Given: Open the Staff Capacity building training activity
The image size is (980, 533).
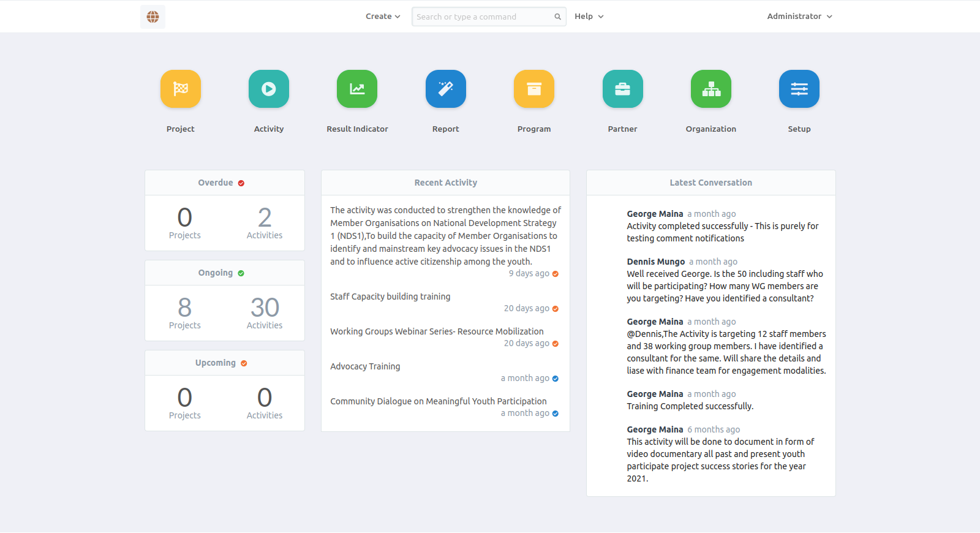Looking at the screenshot, I should [x=390, y=297].
